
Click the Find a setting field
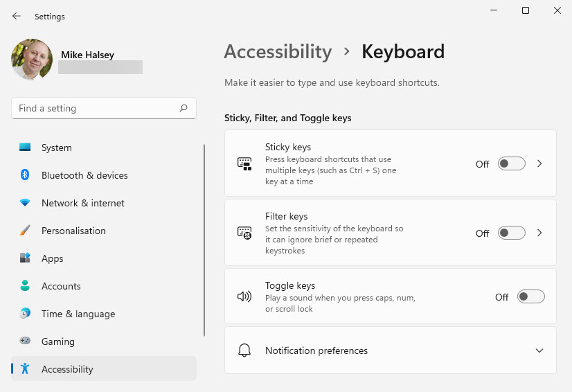pyautogui.click(x=97, y=108)
